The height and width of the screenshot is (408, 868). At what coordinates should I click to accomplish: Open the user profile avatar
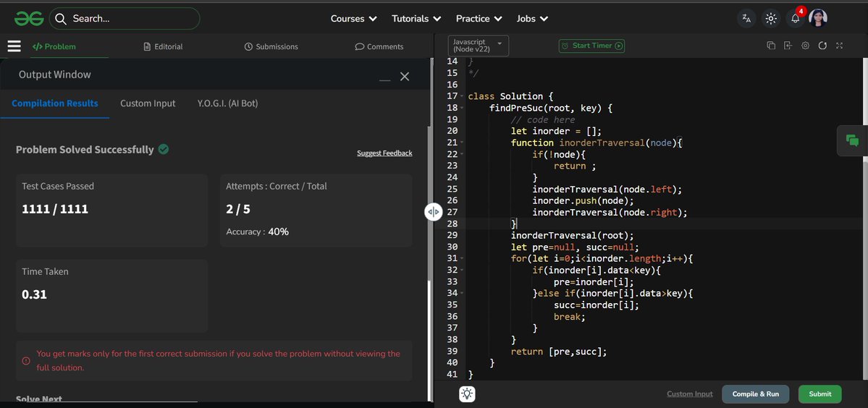(817, 18)
